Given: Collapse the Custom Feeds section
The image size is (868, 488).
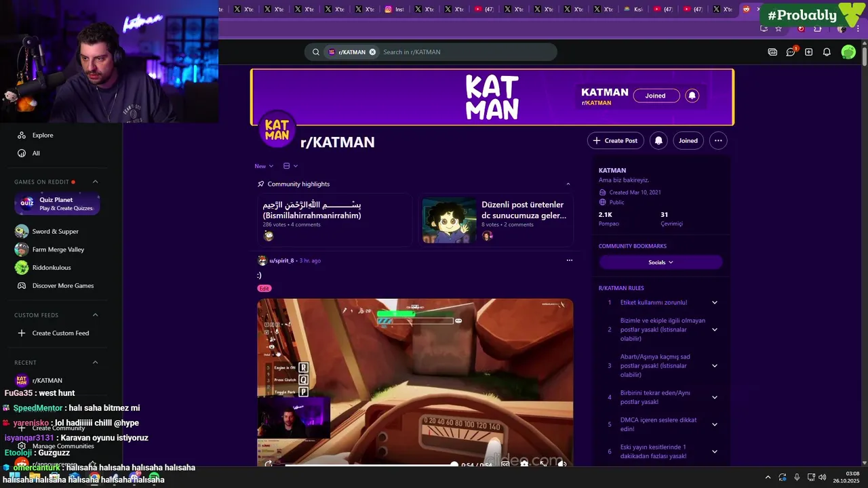Looking at the screenshot, I should click(96, 315).
